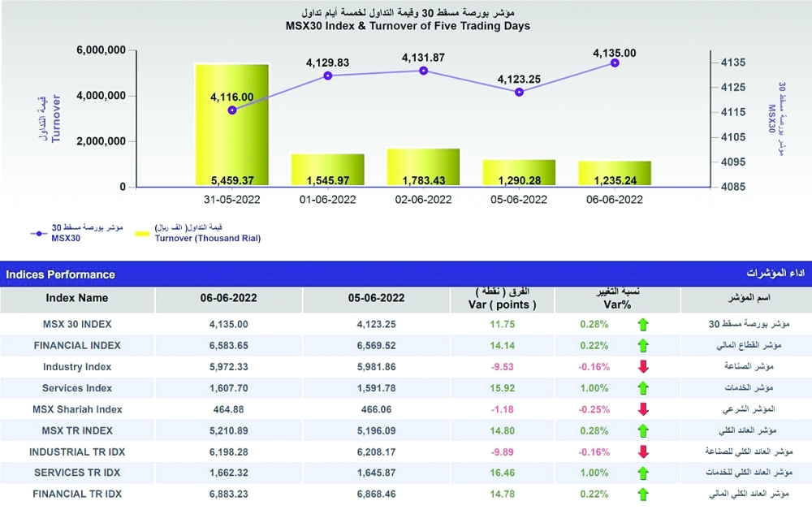Click the 06-06-2022 table column header
Viewport: 812px width, 514px height.
click(x=228, y=298)
